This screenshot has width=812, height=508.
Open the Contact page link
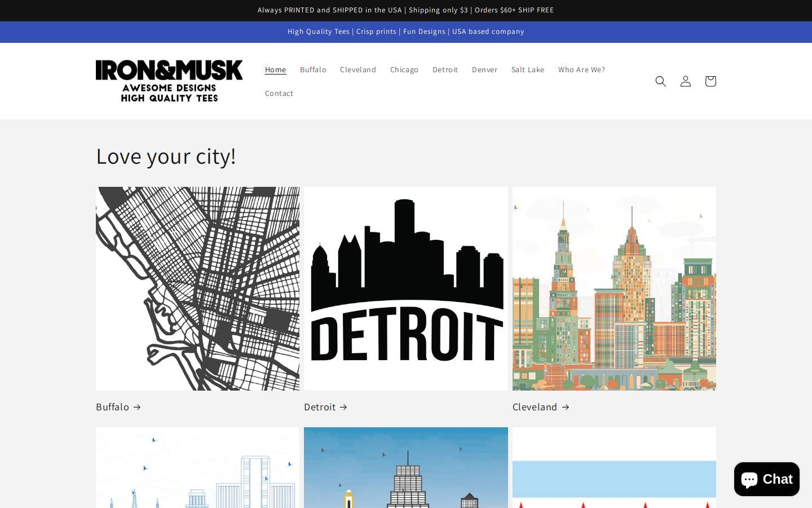coord(279,93)
